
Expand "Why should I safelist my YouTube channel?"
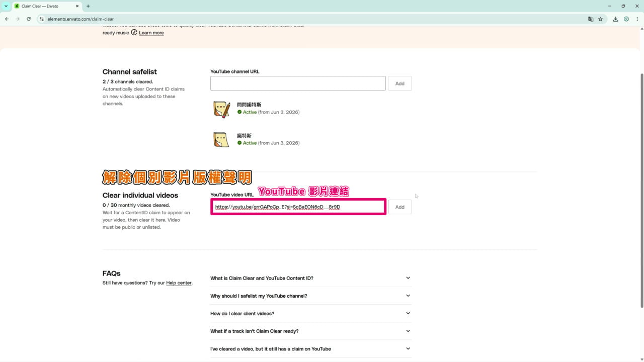click(x=311, y=296)
